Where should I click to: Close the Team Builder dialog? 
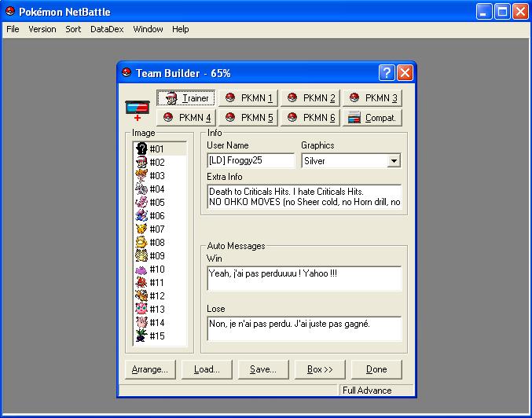click(405, 72)
